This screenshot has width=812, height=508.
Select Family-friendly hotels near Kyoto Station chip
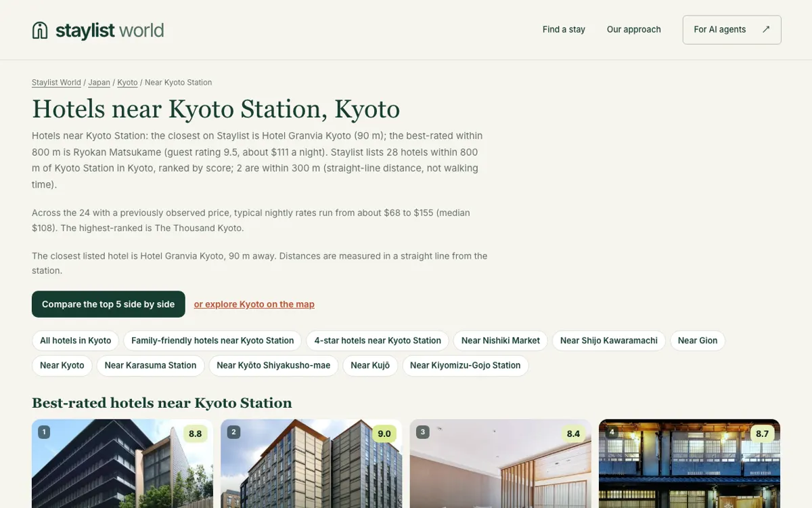pos(212,341)
